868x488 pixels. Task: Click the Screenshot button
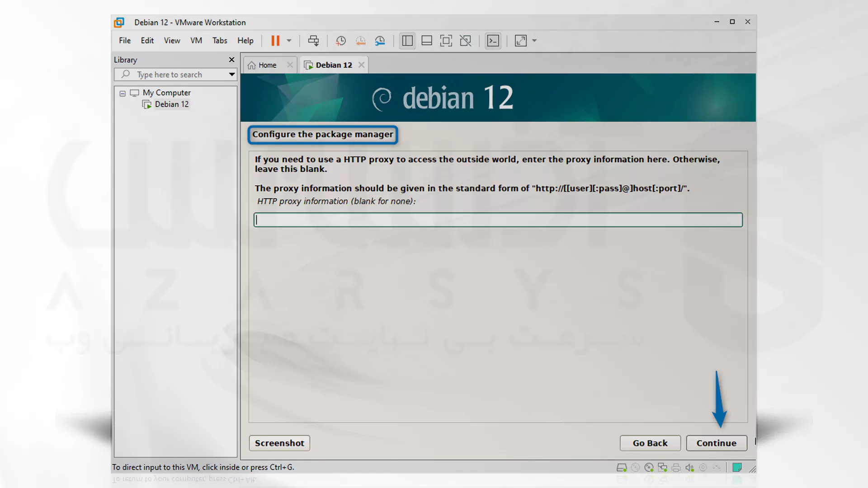pos(279,443)
